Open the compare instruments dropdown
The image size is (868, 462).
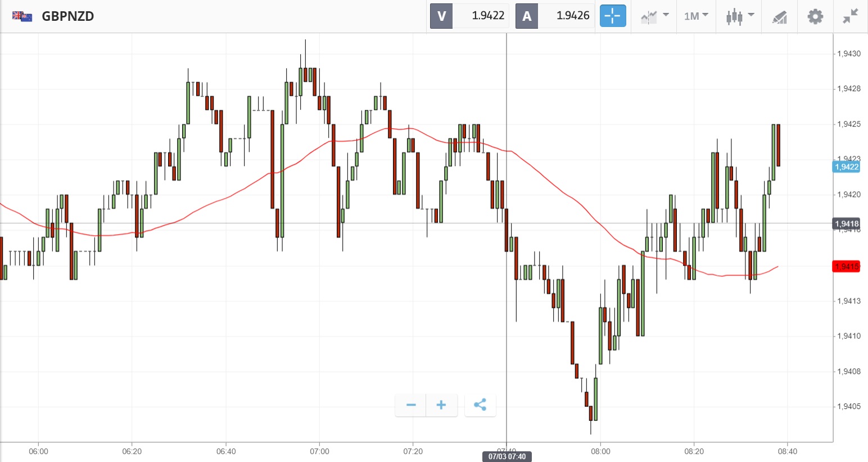click(654, 16)
